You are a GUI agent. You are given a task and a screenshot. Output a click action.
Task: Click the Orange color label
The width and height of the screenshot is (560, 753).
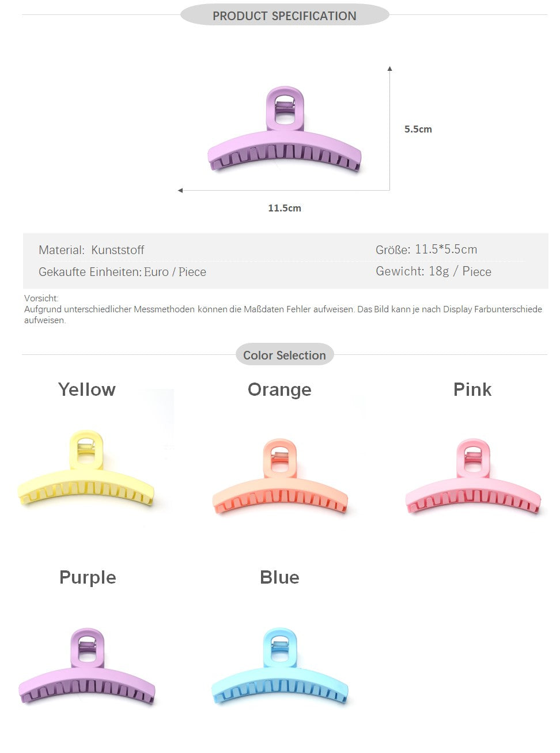point(279,390)
